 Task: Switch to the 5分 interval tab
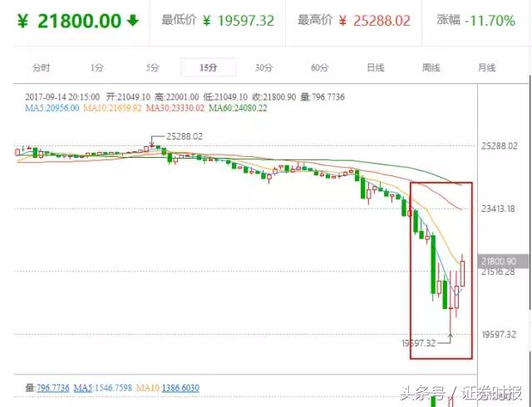click(x=152, y=67)
